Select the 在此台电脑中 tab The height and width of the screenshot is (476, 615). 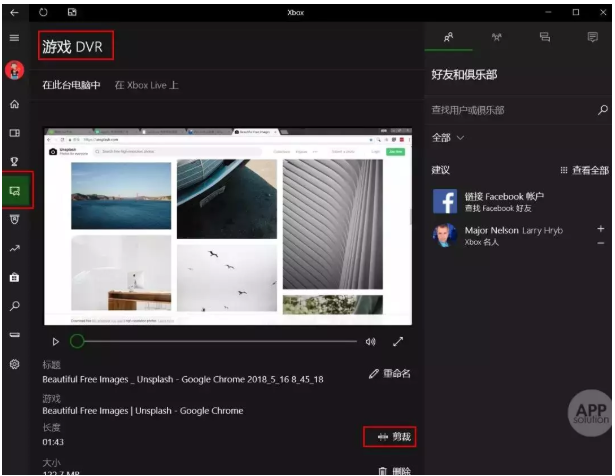[x=71, y=85]
